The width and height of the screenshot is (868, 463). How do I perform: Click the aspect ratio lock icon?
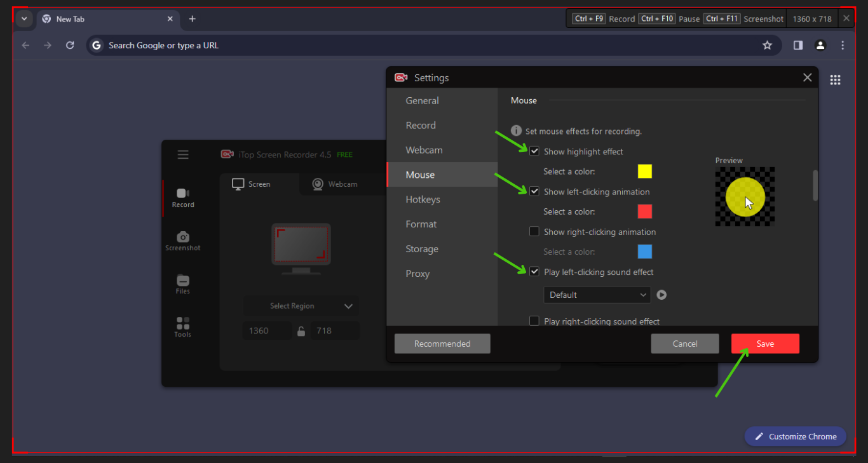[x=301, y=331]
